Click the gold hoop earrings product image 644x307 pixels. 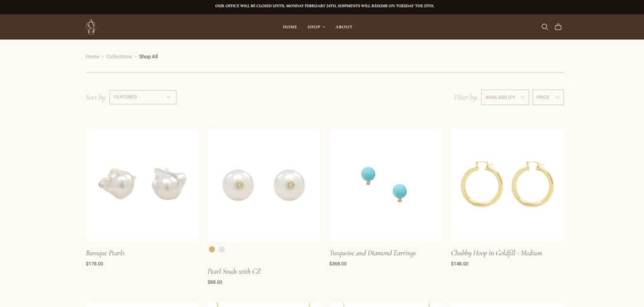click(508, 185)
